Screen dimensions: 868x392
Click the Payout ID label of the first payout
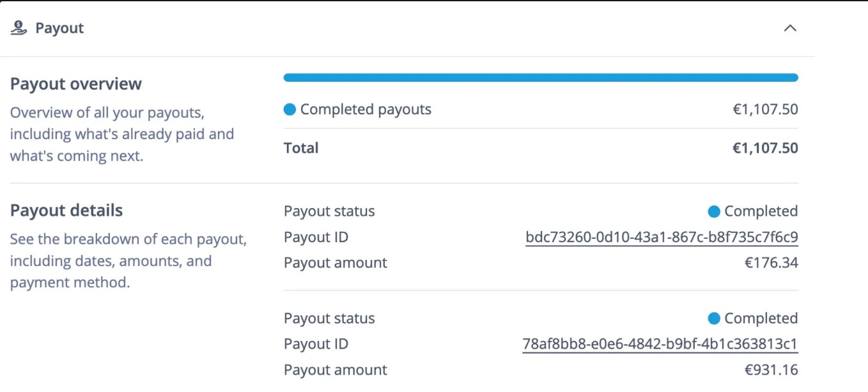[x=316, y=236]
